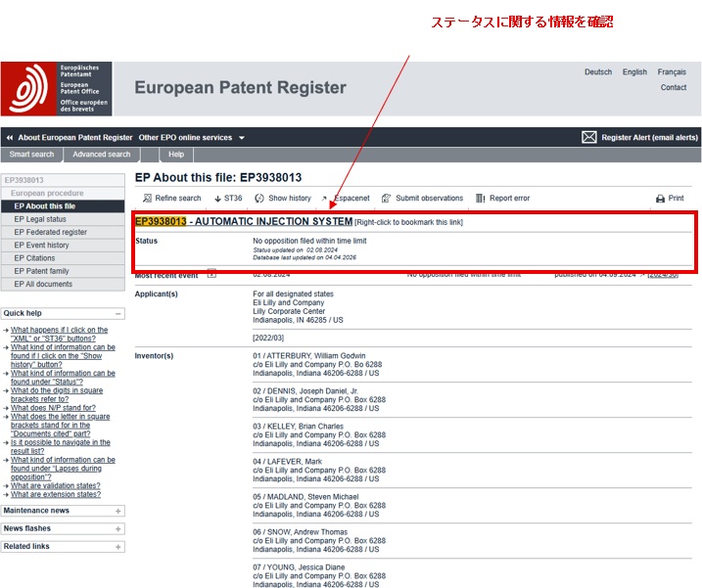Open help link about Lapses during opposition

click(x=63, y=469)
